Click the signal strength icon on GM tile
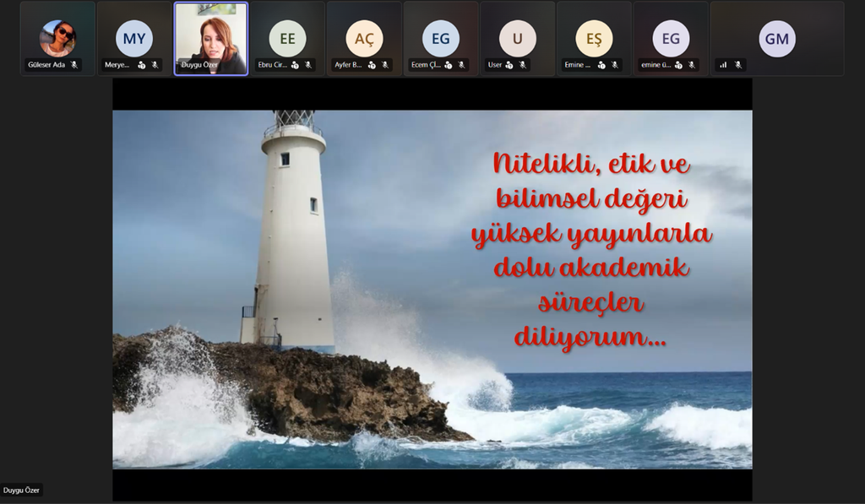This screenshot has height=504, width=865. pos(723,65)
